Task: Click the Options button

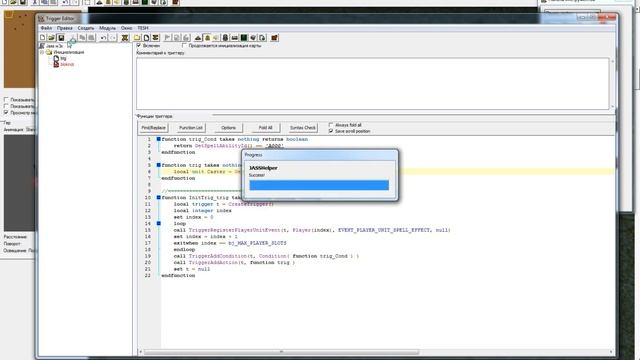Action: 228,128
